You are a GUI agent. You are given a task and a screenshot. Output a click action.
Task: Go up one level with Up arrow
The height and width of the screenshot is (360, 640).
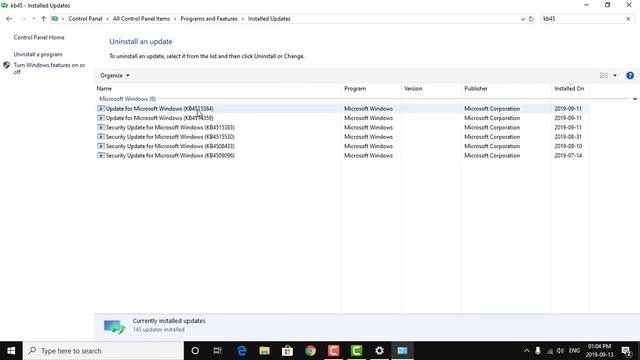click(43, 19)
